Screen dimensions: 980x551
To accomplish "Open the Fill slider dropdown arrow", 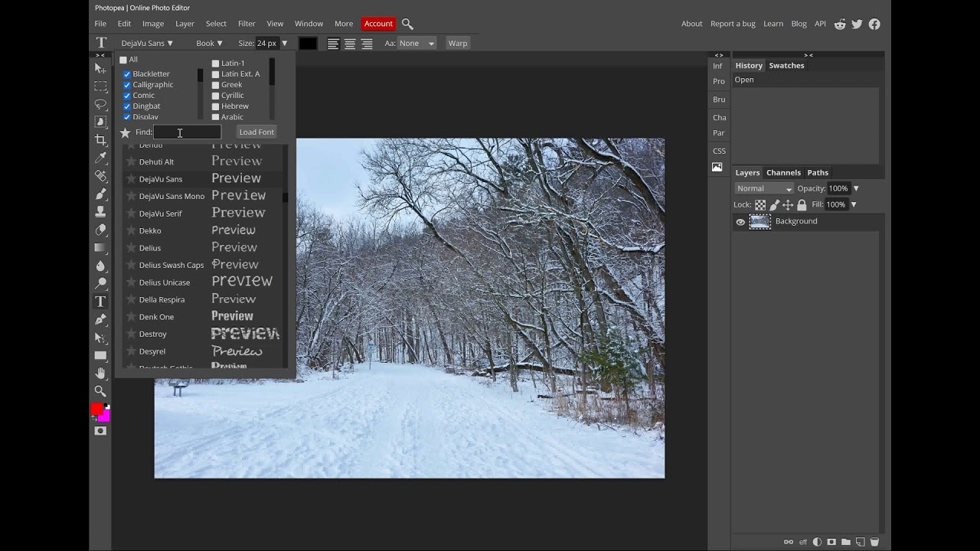I will coord(854,205).
